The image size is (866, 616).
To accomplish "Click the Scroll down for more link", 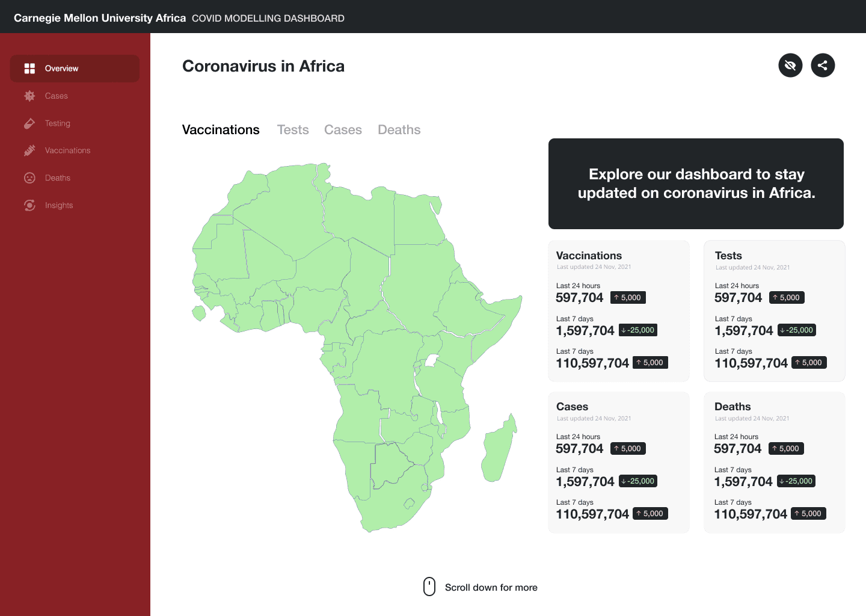I will tap(491, 588).
